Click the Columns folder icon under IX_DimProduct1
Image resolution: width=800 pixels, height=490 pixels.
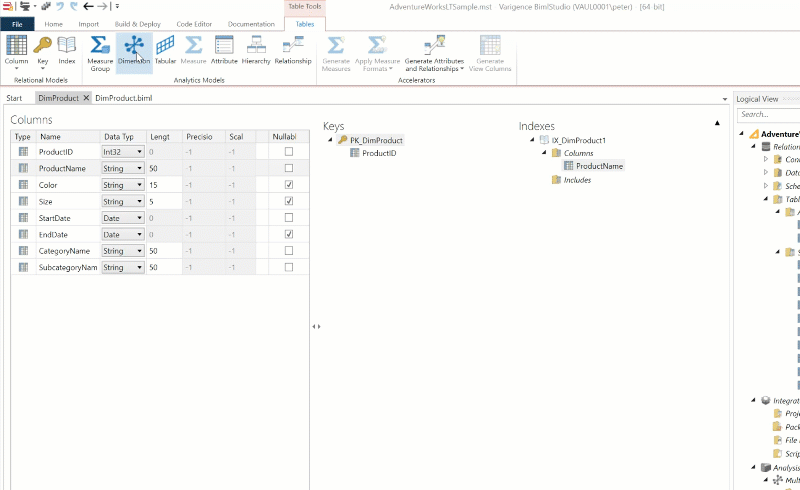[557, 153]
